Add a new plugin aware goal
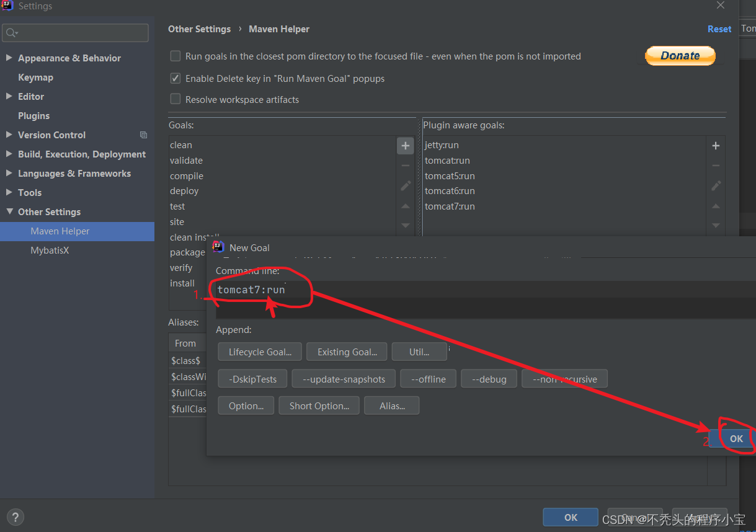Image resolution: width=756 pixels, height=532 pixels. coord(716,146)
